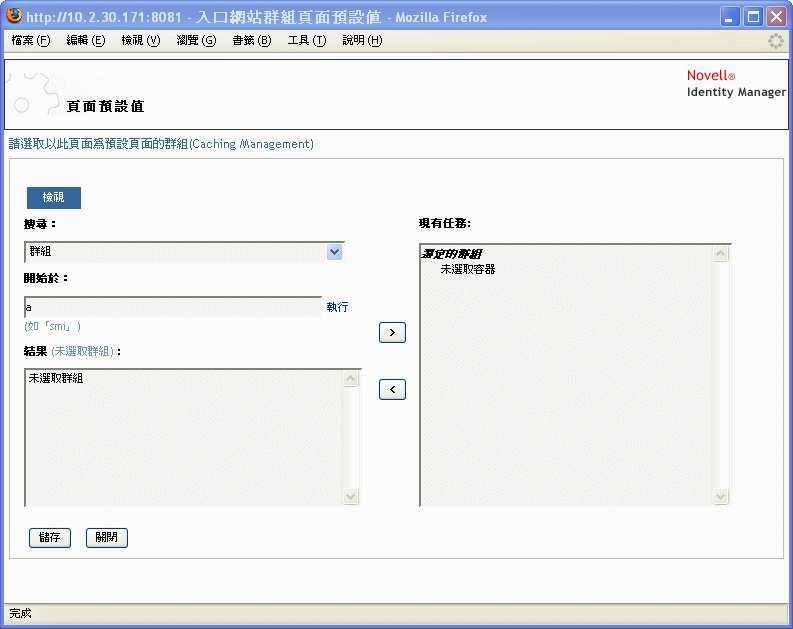Open the 檢視 (V) menu
The height and width of the screenshot is (629, 793).
pos(141,40)
